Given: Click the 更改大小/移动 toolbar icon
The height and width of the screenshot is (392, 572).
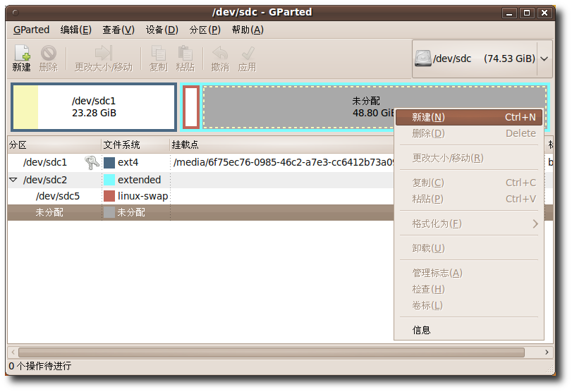Looking at the screenshot, I should (104, 59).
